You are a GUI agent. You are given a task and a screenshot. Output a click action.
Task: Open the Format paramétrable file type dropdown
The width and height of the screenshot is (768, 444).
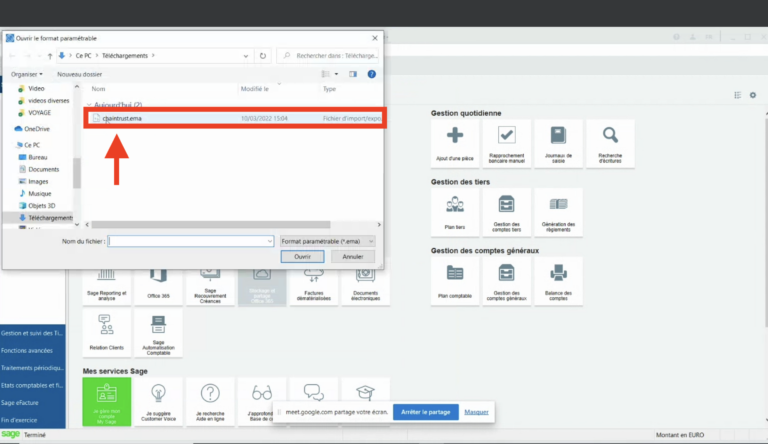327,241
